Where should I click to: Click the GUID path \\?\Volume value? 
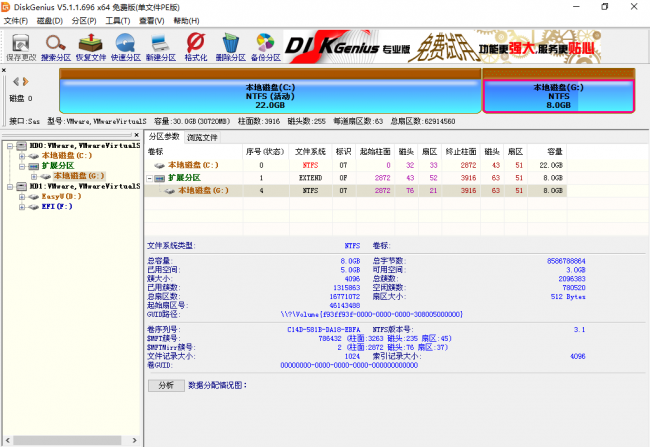click(371, 315)
